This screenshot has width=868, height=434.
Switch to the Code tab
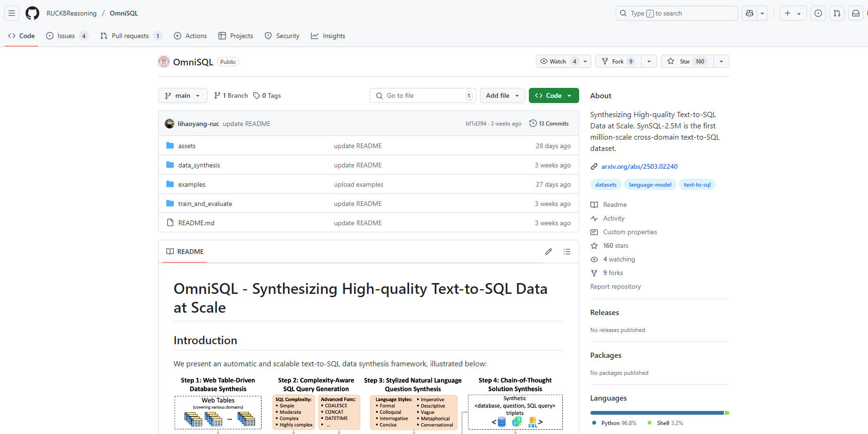22,36
